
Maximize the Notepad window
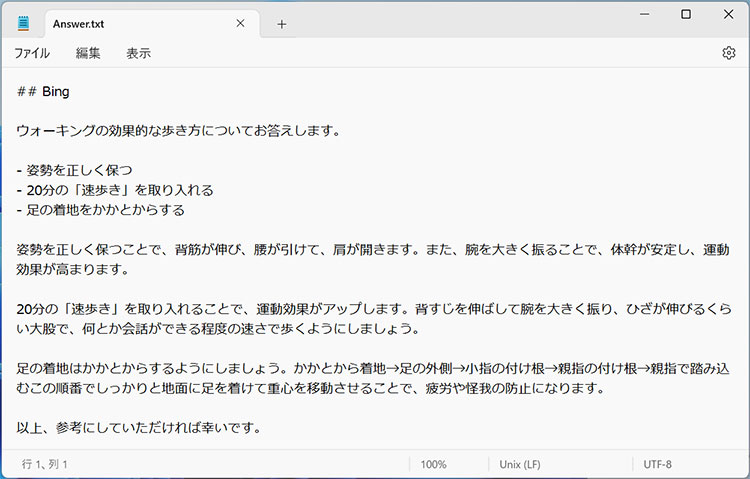[685, 14]
